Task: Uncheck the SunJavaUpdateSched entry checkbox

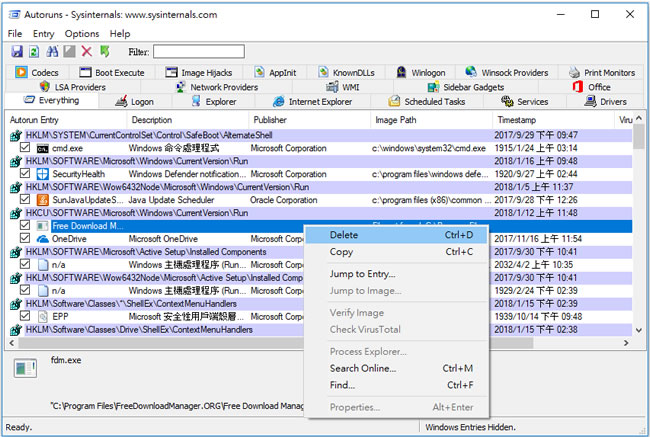Action: coord(25,199)
